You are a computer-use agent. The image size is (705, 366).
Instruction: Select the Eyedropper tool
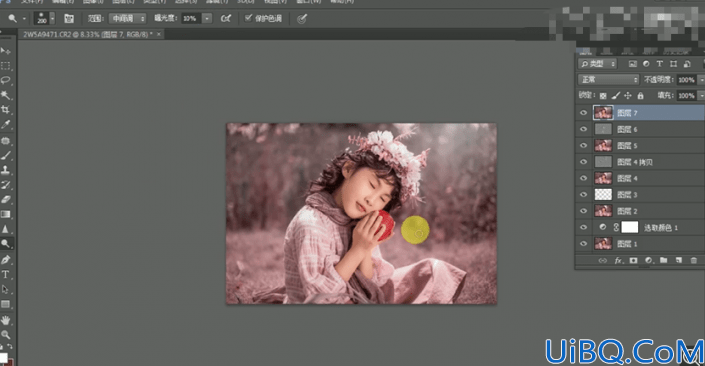[x=5, y=125]
